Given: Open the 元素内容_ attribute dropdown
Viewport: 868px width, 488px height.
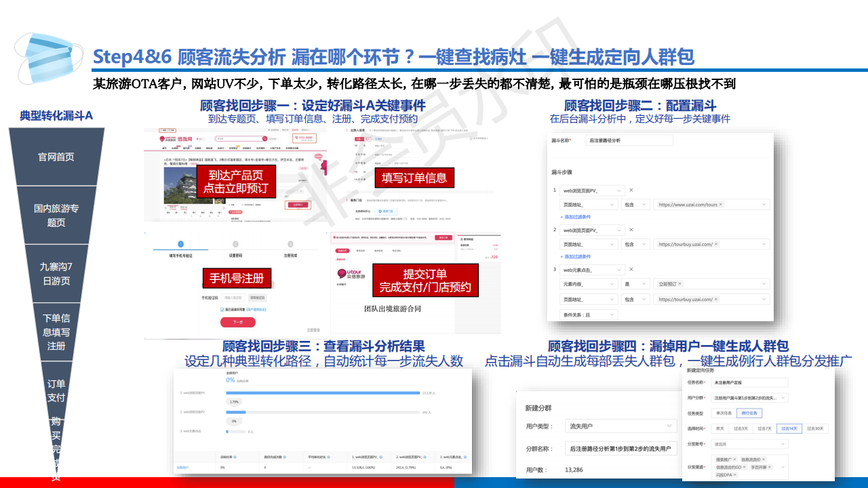Looking at the screenshot, I should coord(588,284).
